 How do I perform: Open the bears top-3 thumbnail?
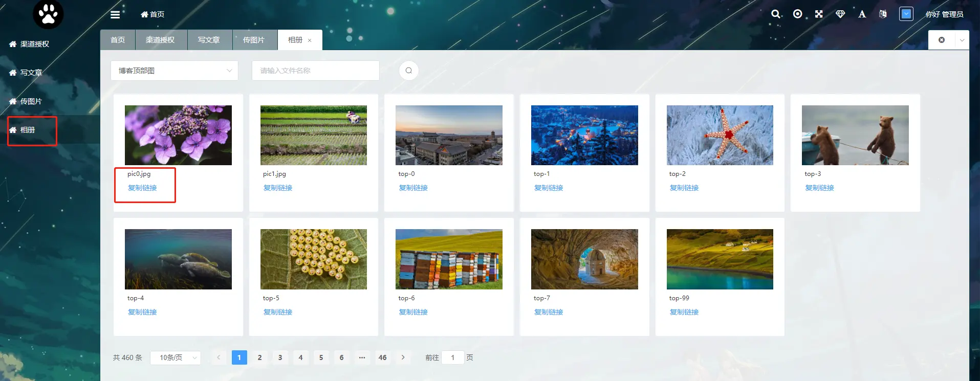click(855, 135)
